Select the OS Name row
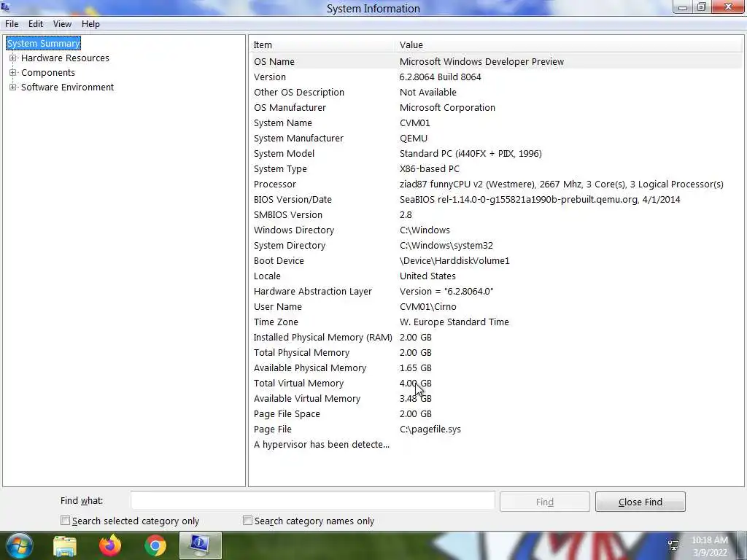Viewport: 747px width, 560px height. coord(496,61)
